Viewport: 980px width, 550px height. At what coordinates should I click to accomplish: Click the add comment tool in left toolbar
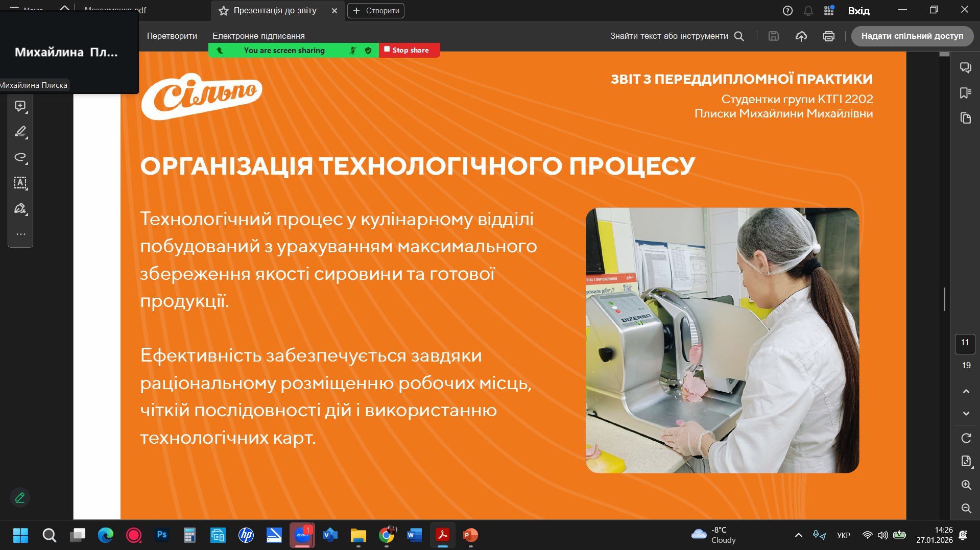(20, 106)
